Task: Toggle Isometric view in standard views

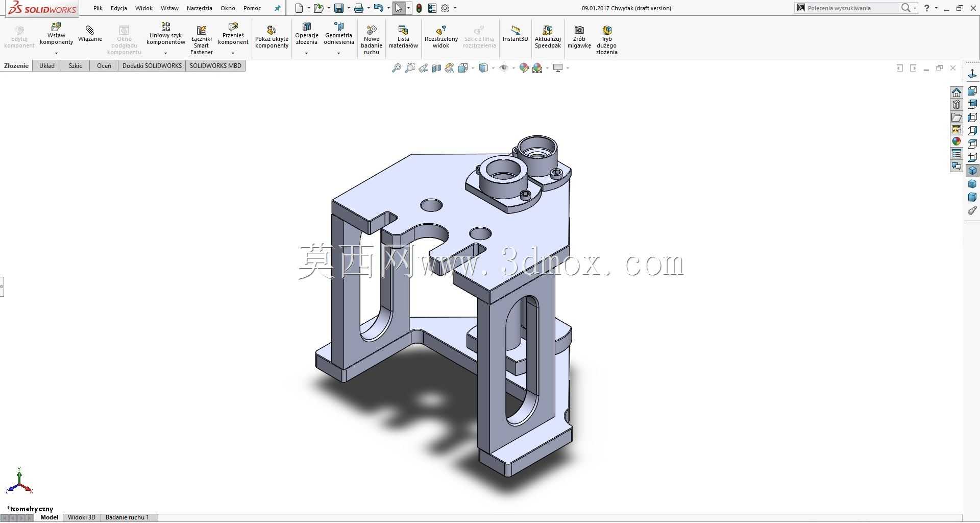Action: (x=972, y=171)
